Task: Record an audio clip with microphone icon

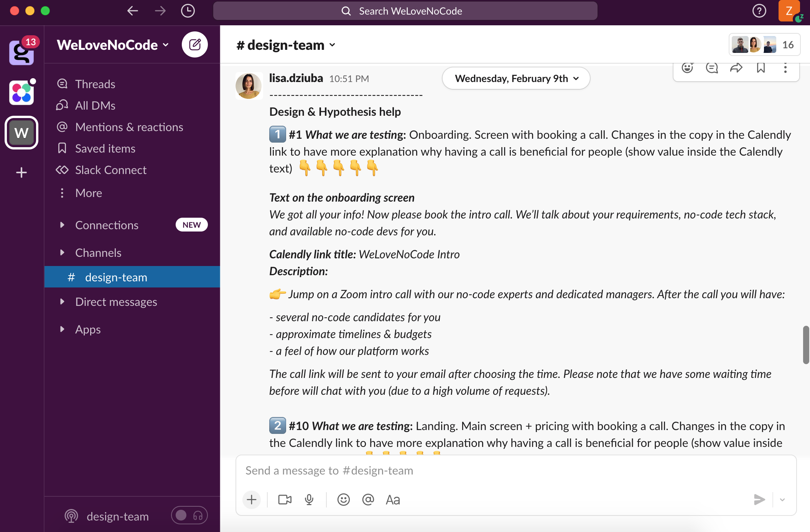Action: pyautogui.click(x=309, y=499)
